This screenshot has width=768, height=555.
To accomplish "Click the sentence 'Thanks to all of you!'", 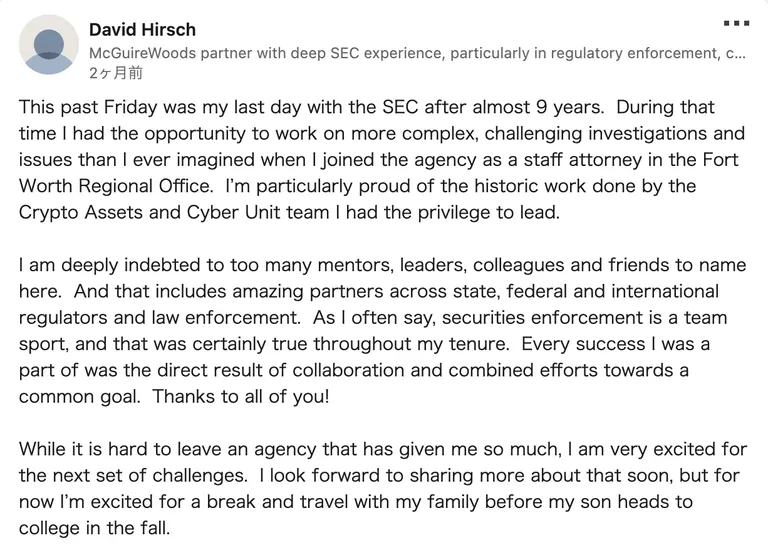I will pos(241,396).
